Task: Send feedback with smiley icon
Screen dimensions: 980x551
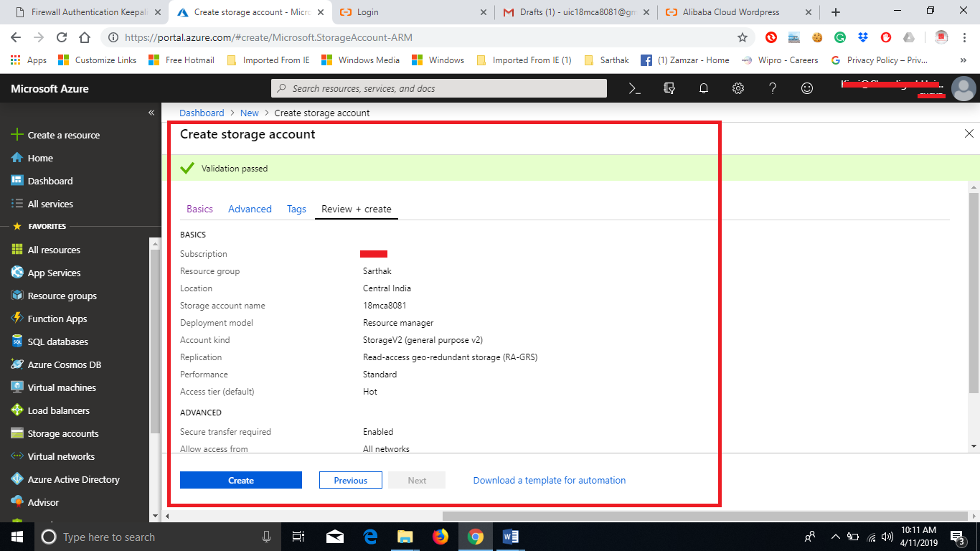Action: tap(807, 88)
